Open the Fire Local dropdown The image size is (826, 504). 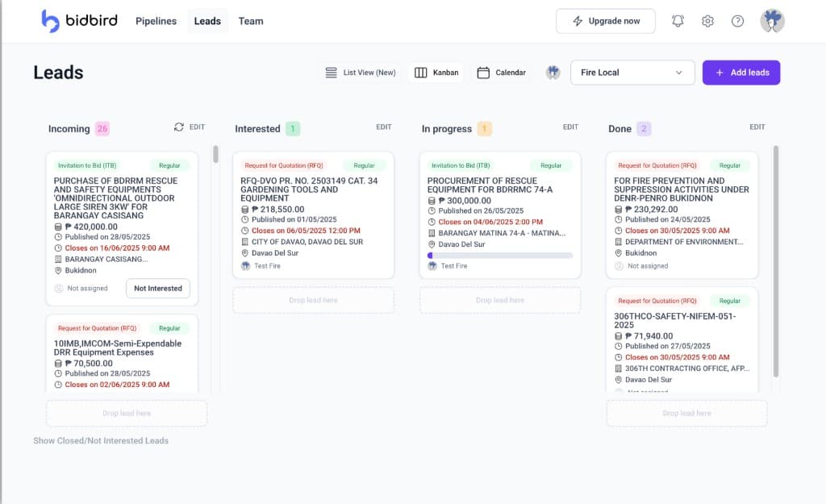point(632,72)
